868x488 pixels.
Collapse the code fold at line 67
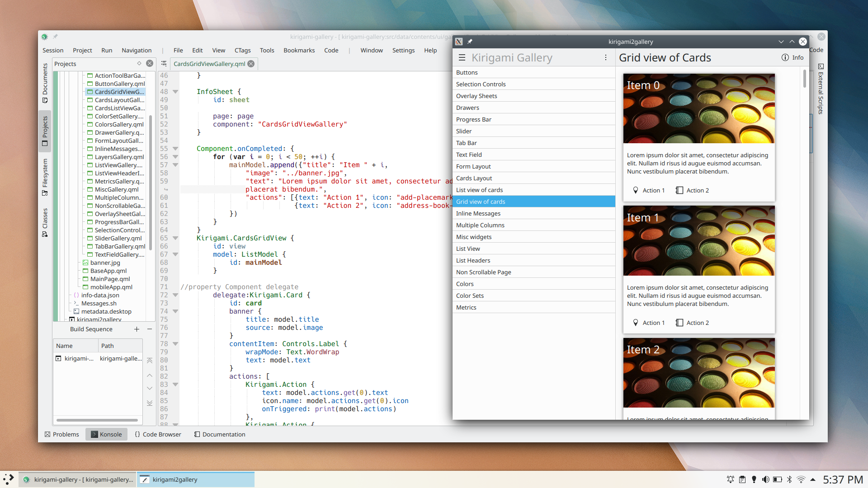tap(175, 254)
